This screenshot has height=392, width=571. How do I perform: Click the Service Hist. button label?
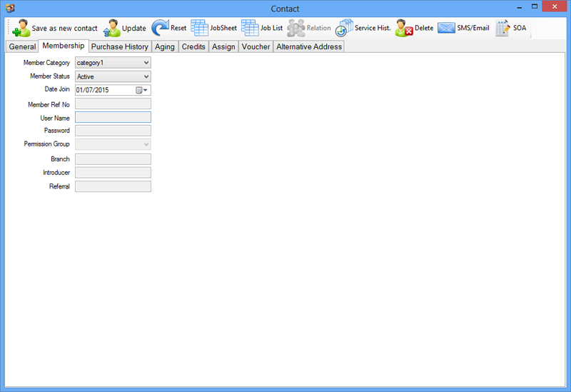373,28
